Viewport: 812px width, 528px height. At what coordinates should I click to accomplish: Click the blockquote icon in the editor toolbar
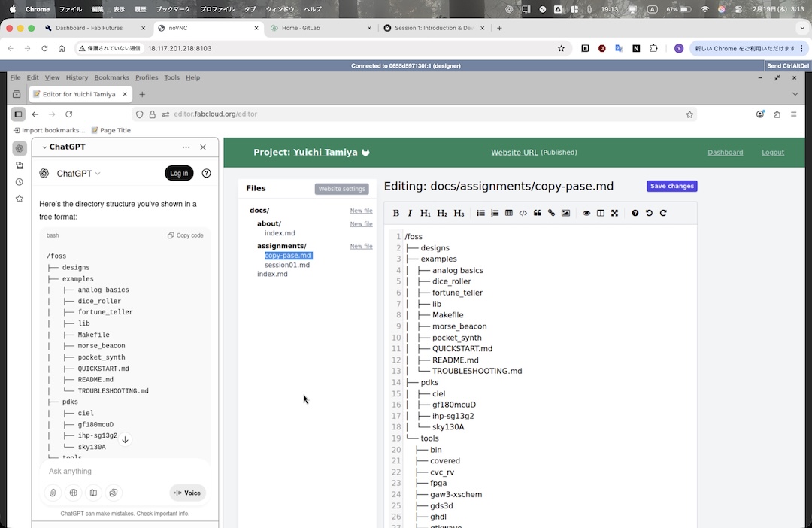537,213
